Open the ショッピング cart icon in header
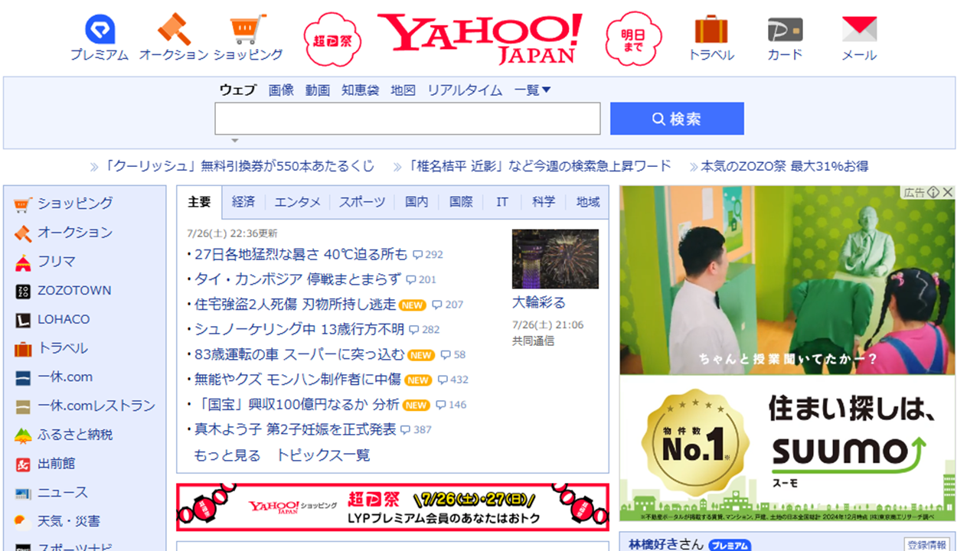Image resolution: width=980 pixels, height=551 pixels. click(248, 29)
